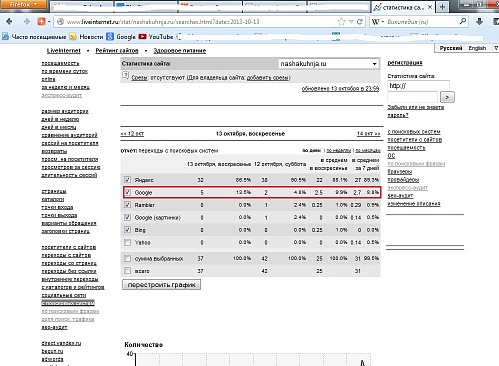Toggle the Яндекс row checkbox
This screenshot has height=366, width=499.
[127, 180]
